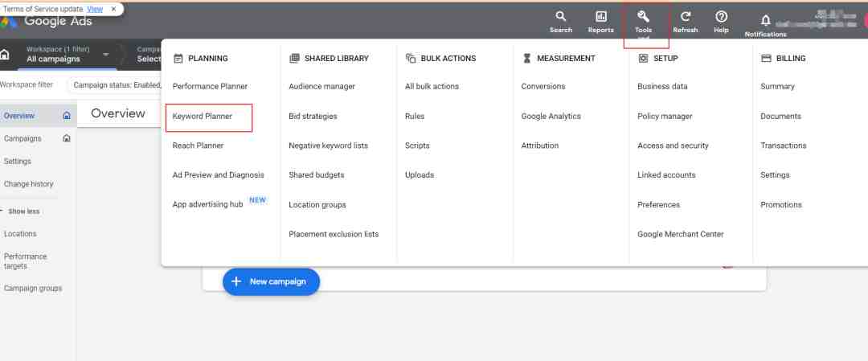Open Audience manager
868x361 pixels.
[x=321, y=86]
